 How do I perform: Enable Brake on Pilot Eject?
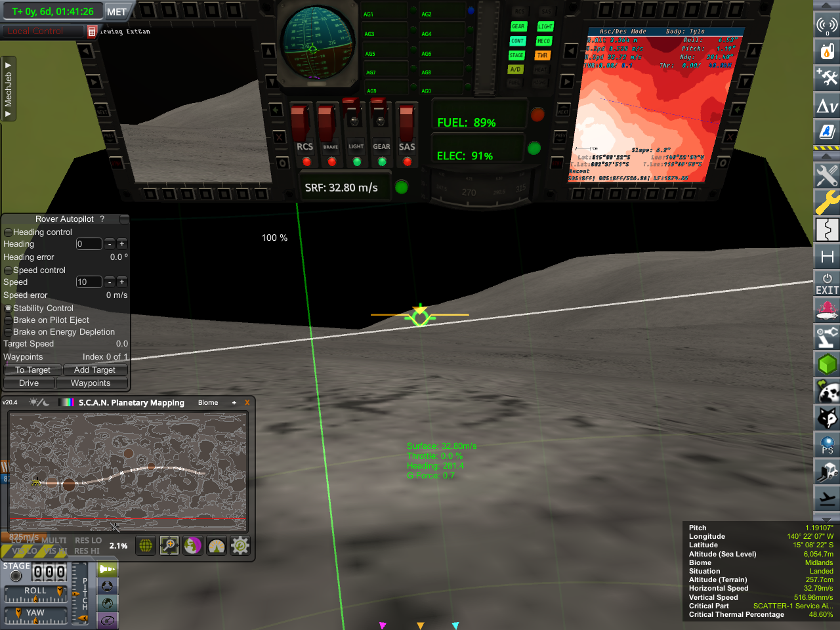point(8,320)
